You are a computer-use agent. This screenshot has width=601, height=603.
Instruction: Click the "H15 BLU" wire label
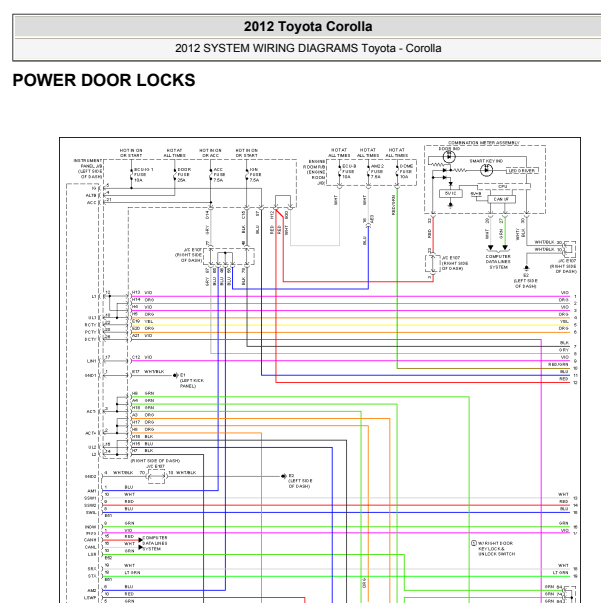[x=143, y=443]
